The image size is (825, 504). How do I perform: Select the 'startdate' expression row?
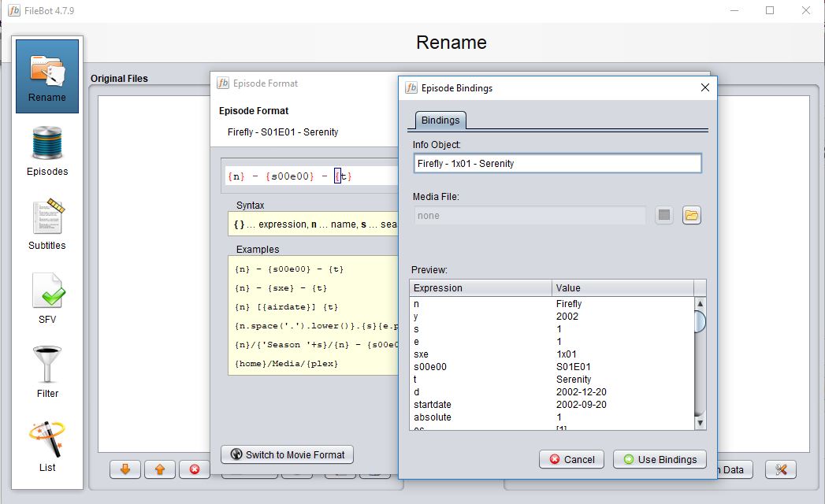tap(552, 405)
